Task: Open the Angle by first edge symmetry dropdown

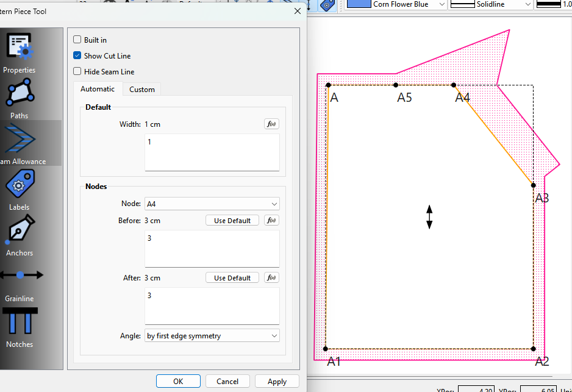Action: pyautogui.click(x=212, y=336)
